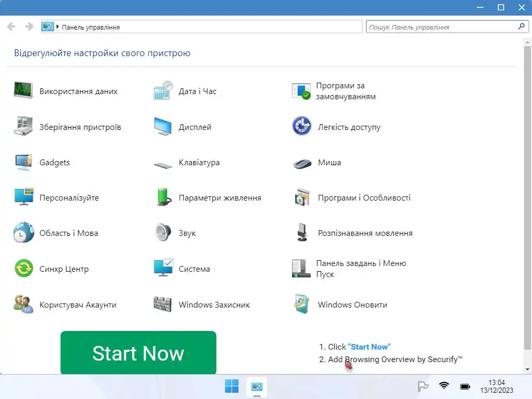Focus the Пошук Панель управління search field
This screenshot has width=532, height=399.
tap(447, 27)
